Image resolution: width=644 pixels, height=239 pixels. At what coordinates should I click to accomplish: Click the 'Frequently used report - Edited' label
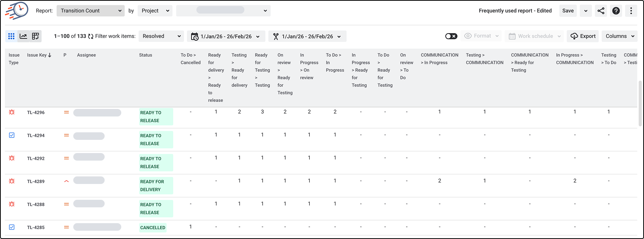pyautogui.click(x=515, y=11)
